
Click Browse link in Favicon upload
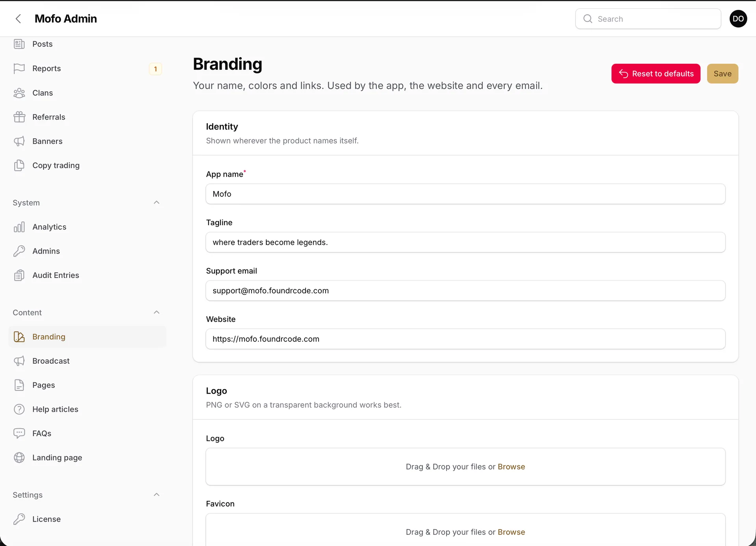[x=511, y=532]
